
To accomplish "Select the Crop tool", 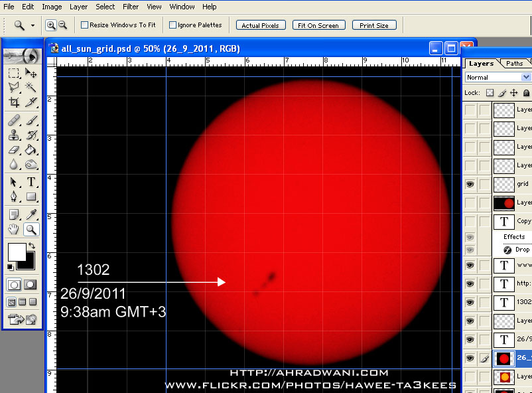I will 14,102.
